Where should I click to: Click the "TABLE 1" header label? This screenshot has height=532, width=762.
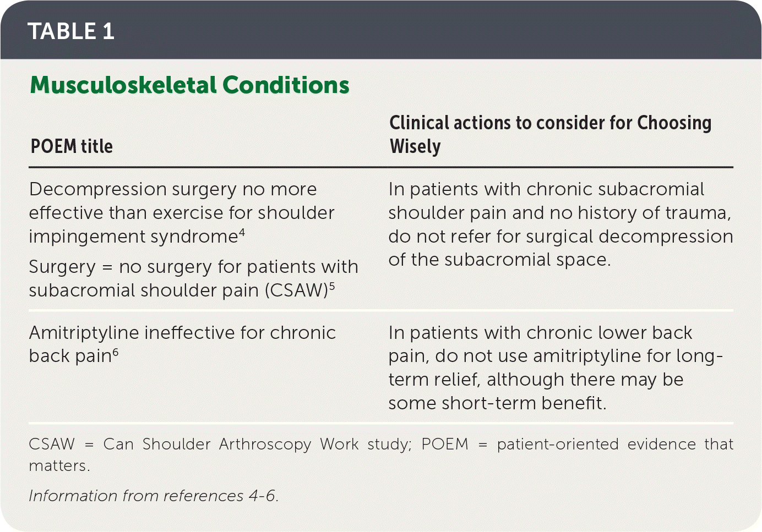[71, 31]
